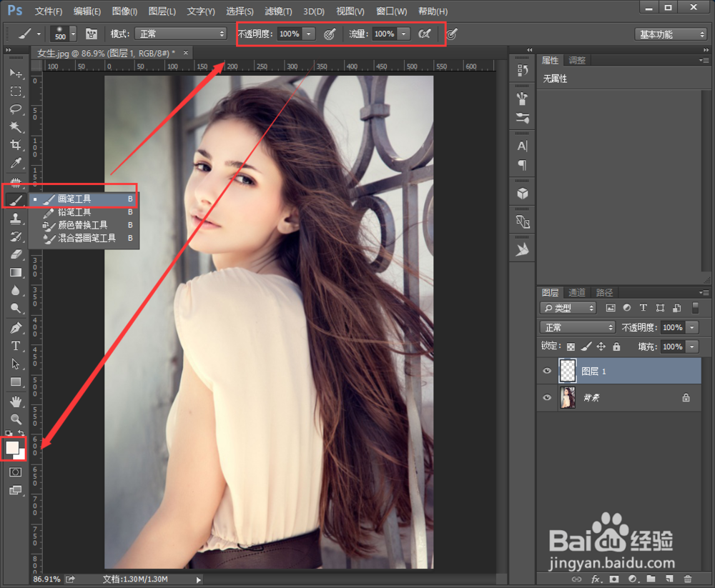This screenshot has height=588, width=715.
Task: Click the foreground color swatch
Action: (11, 447)
